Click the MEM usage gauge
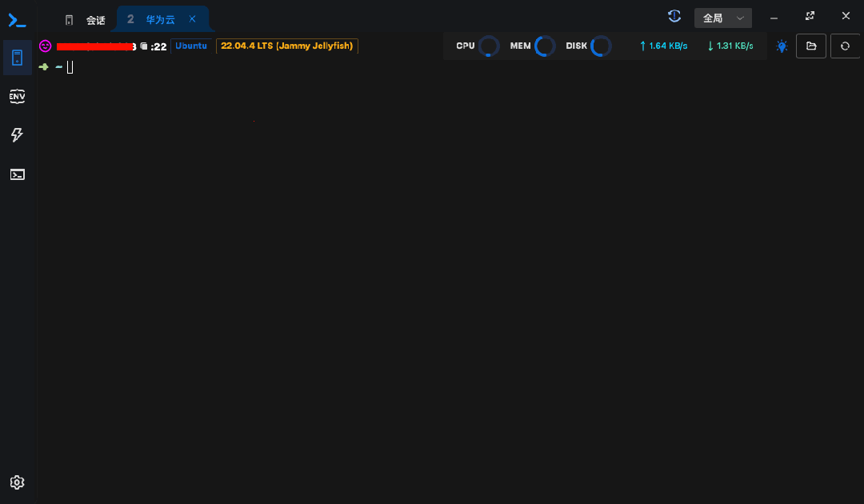 point(545,46)
